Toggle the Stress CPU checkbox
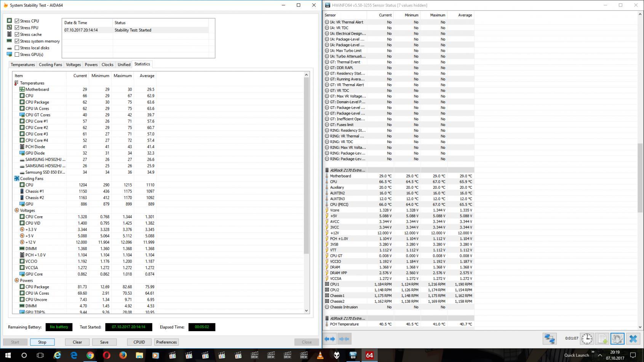This screenshot has width=644, height=362. click(x=17, y=21)
